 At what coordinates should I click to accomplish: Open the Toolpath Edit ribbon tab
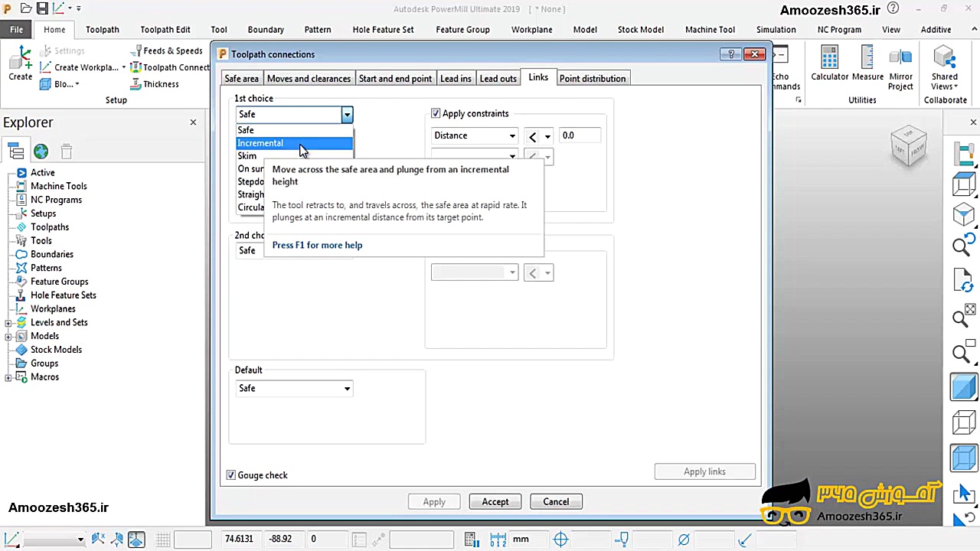pyautogui.click(x=165, y=30)
